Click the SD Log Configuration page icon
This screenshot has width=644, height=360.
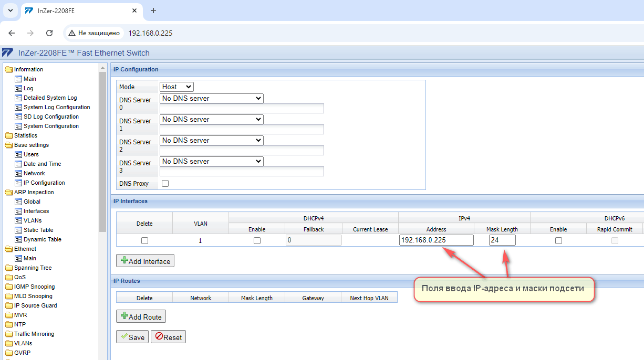(x=18, y=117)
